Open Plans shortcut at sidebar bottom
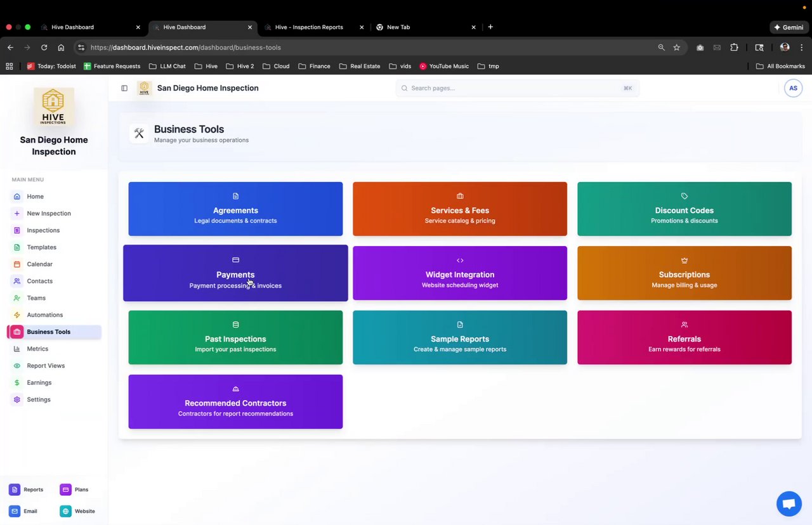812x525 pixels. coord(75,489)
